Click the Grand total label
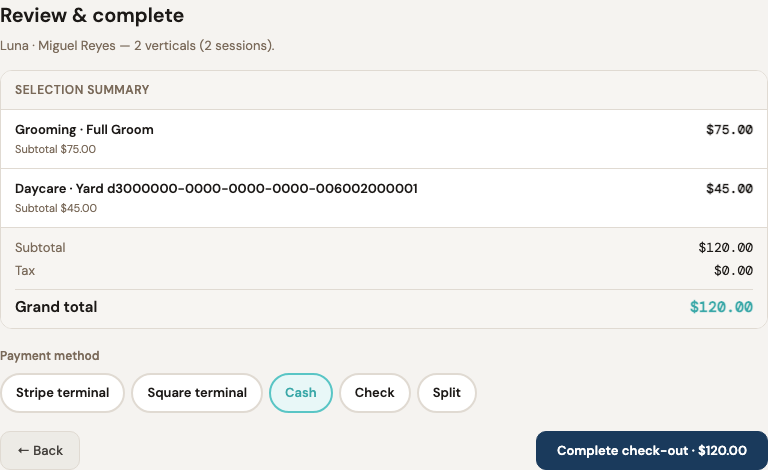 pyautogui.click(x=56, y=307)
